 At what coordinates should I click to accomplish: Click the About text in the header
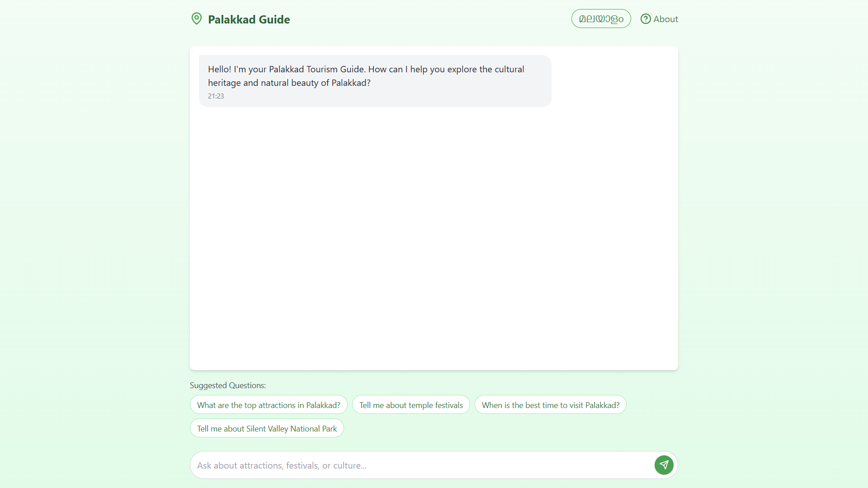tap(665, 19)
